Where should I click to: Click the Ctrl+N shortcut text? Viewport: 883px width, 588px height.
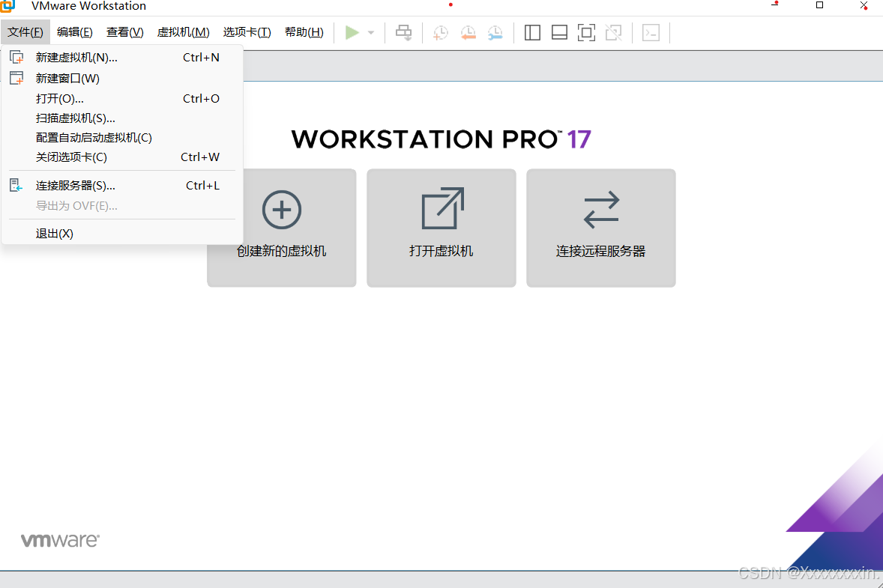tap(201, 58)
